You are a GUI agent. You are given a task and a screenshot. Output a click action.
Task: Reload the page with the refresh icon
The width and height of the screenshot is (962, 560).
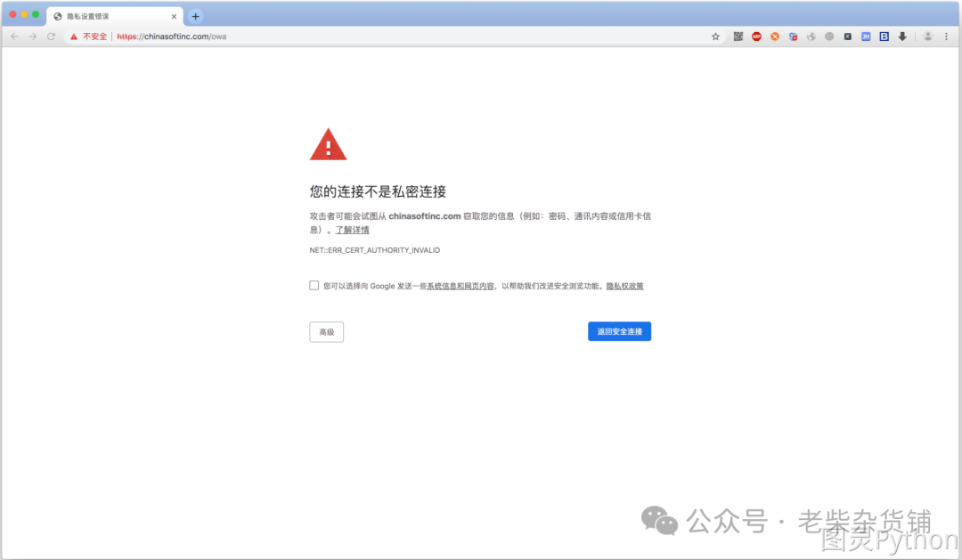(51, 37)
